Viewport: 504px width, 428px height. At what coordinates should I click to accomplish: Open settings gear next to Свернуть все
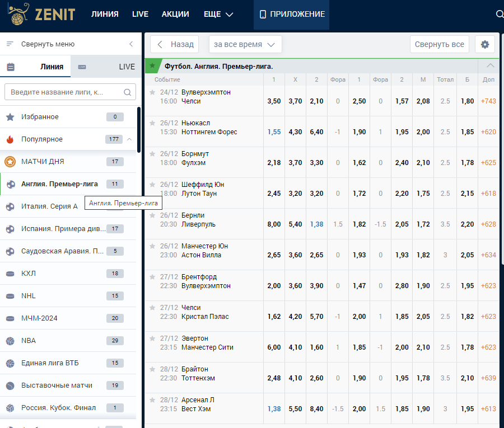click(485, 44)
